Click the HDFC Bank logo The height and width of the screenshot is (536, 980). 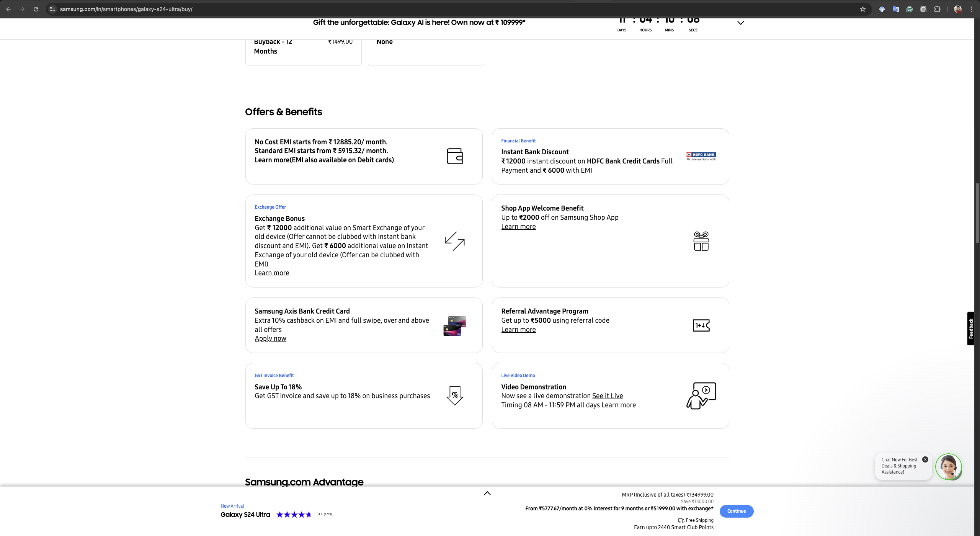tap(701, 156)
